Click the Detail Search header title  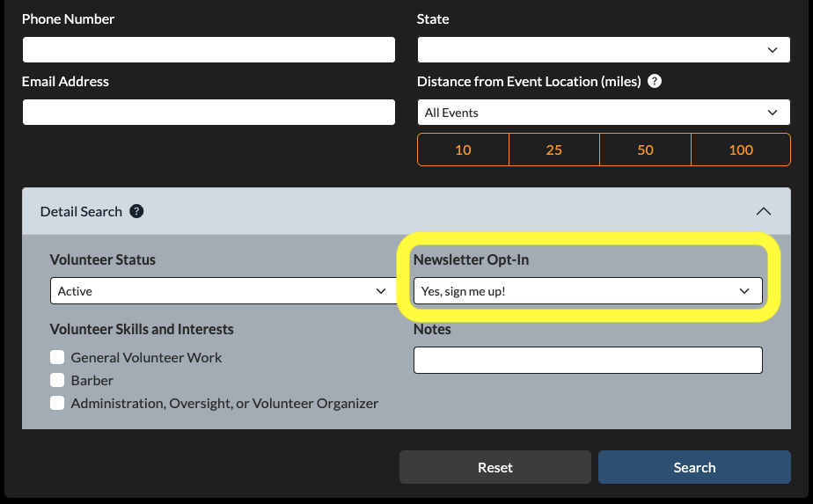point(81,211)
